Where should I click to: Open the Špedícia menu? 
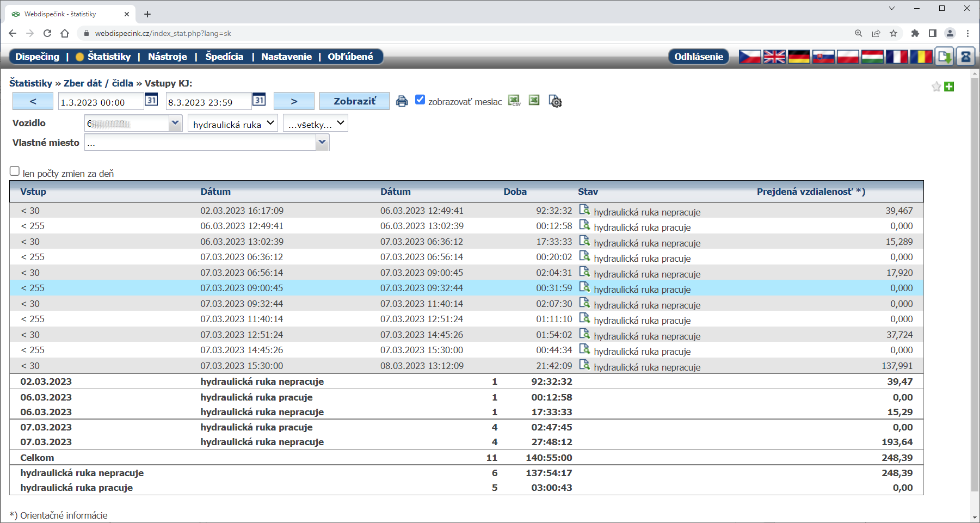tap(224, 57)
